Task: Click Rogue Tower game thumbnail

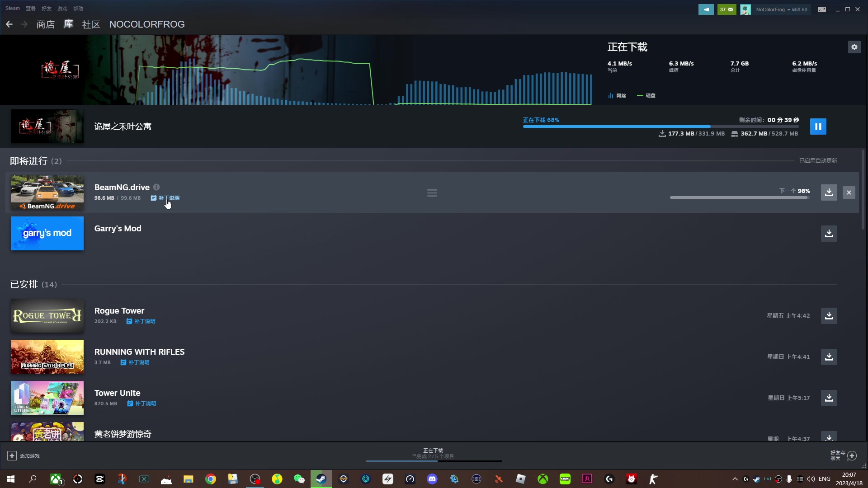Action: tap(47, 316)
